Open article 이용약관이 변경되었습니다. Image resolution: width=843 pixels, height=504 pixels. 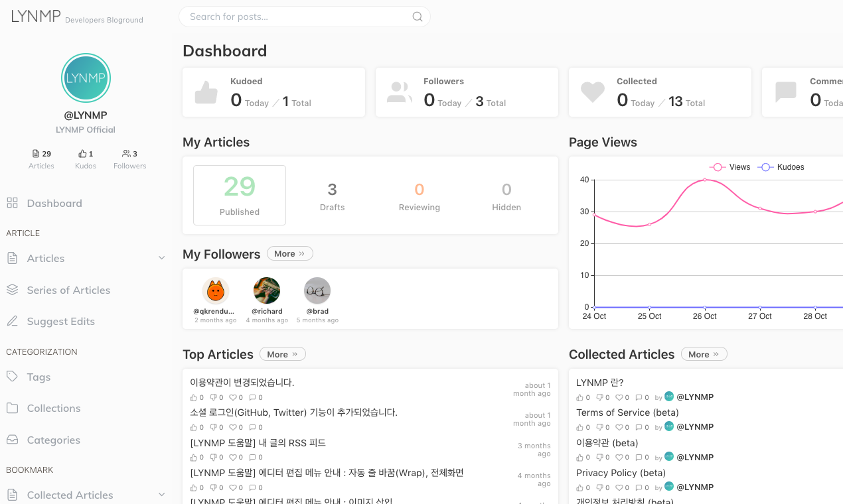coord(242,382)
